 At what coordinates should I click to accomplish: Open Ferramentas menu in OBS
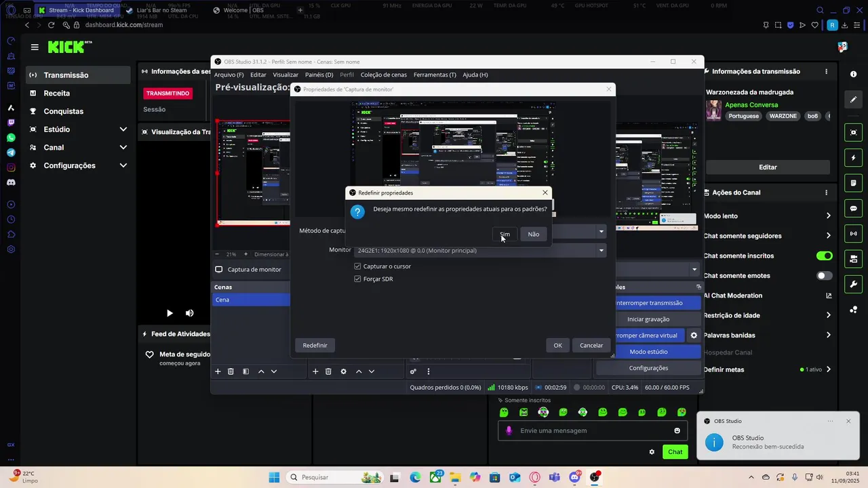pyautogui.click(x=435, y=75)
